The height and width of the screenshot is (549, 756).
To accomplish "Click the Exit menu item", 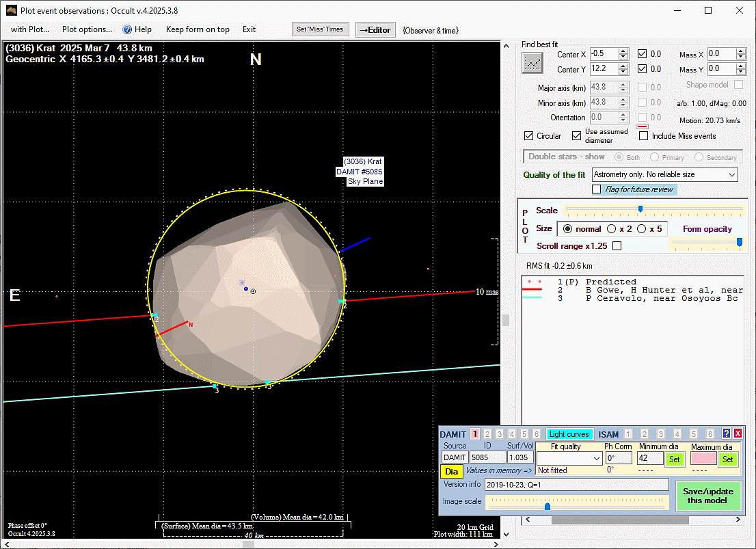I will [x=249, y=29].
